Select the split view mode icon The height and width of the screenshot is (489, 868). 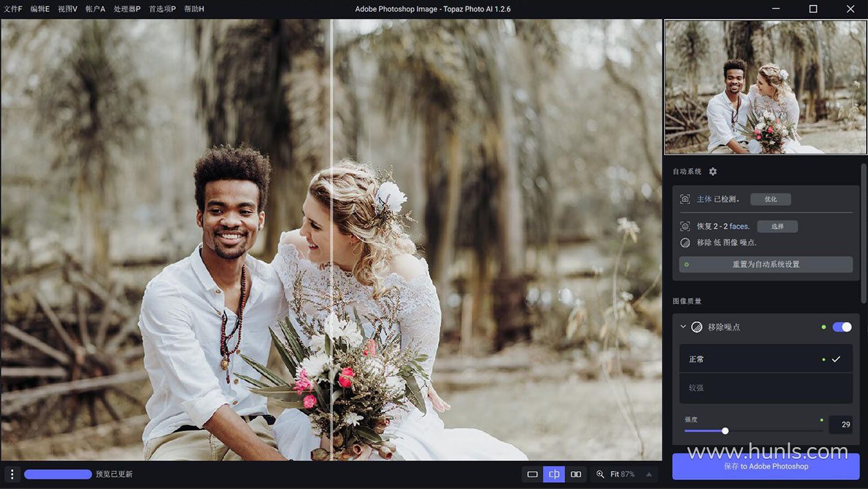coord(554,474)
